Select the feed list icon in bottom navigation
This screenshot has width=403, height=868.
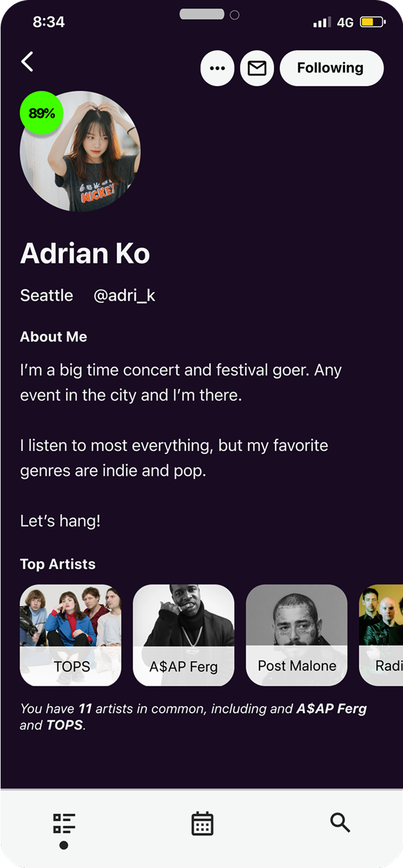63,823
